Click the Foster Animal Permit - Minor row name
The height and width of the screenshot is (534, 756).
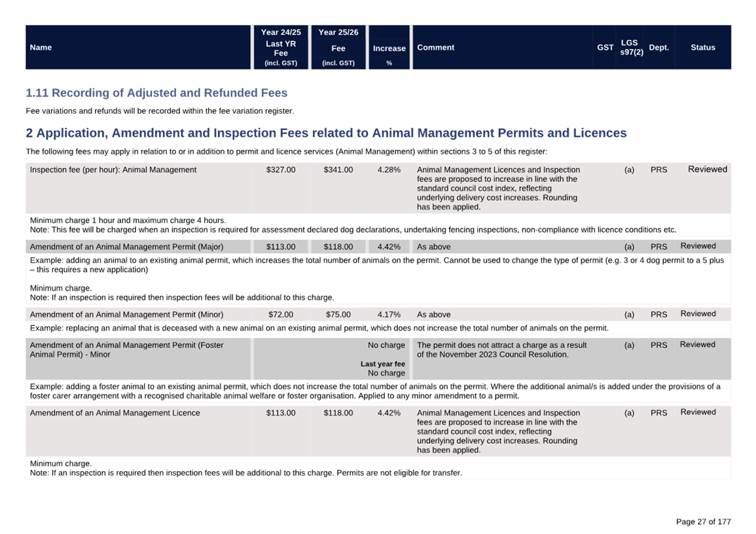point(126,349)
